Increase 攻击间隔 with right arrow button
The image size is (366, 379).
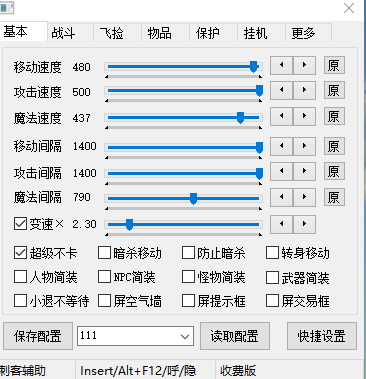304,171
